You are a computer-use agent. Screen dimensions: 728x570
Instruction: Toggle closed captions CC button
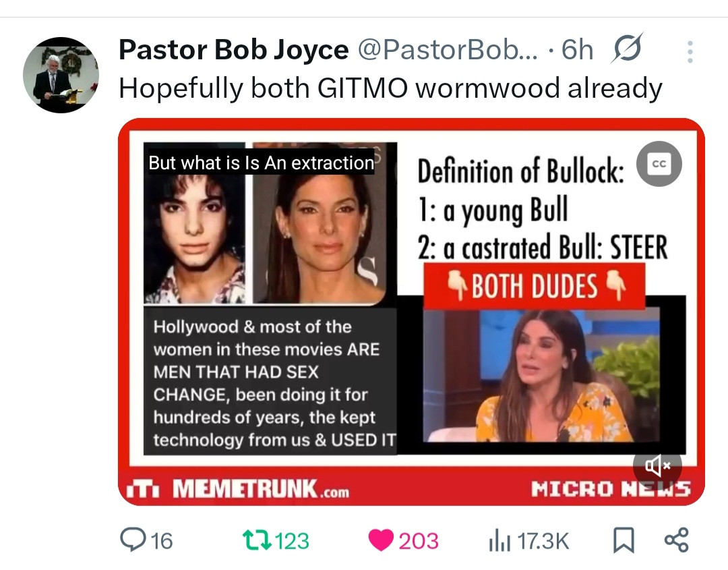[x=659, y=164]
